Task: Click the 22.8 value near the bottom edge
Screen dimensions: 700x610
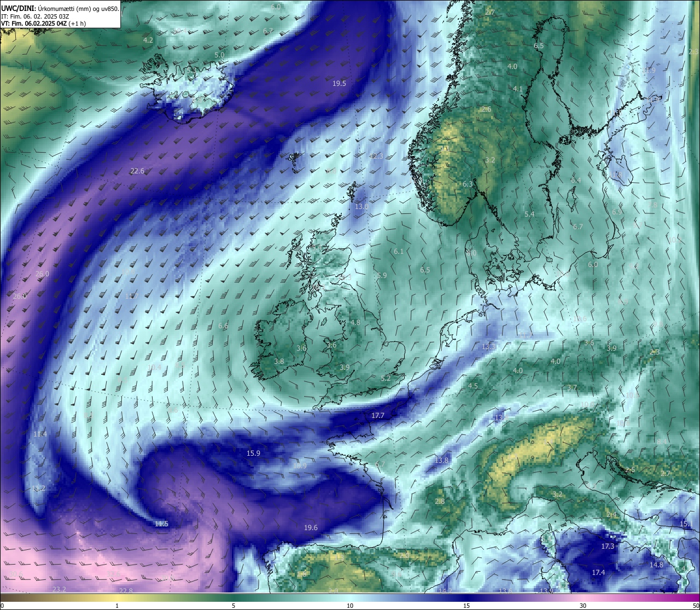Action: (126, 590)
